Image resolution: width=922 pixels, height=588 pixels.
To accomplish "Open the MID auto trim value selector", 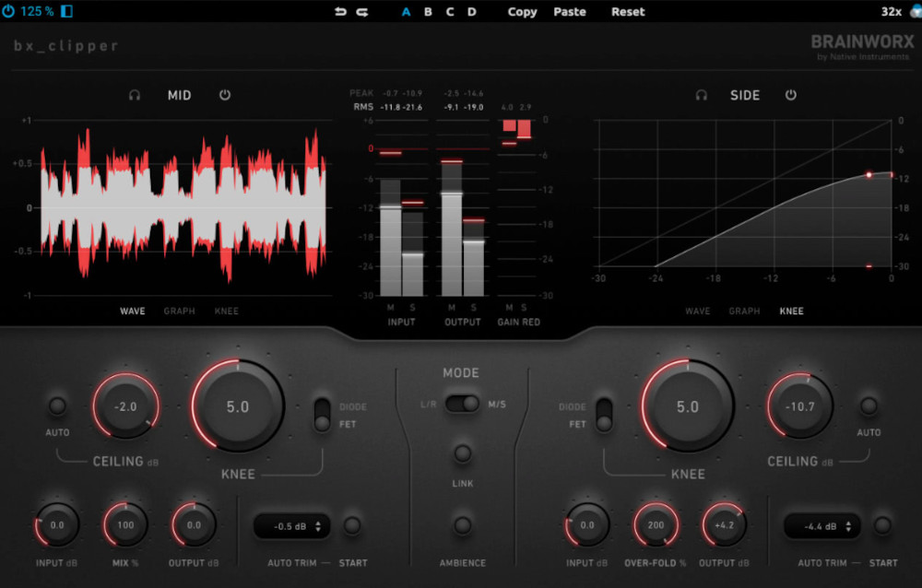I will (x=290, y=525).
